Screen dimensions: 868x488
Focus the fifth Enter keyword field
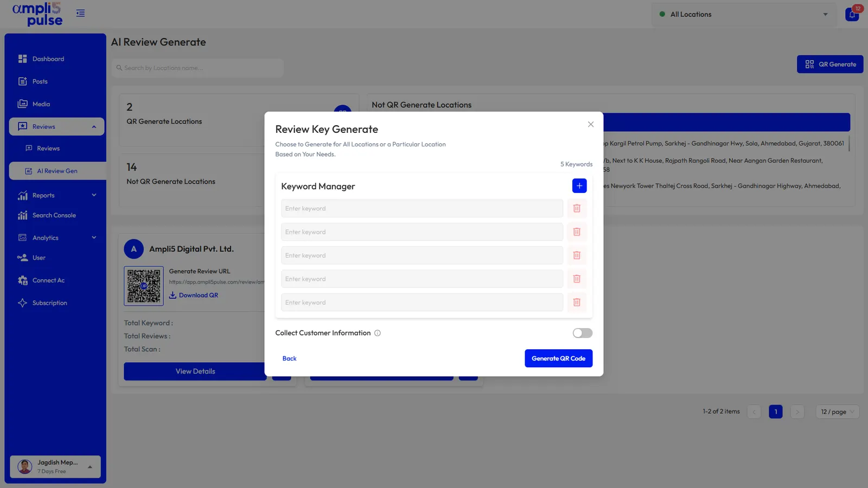tap(422, 303)
